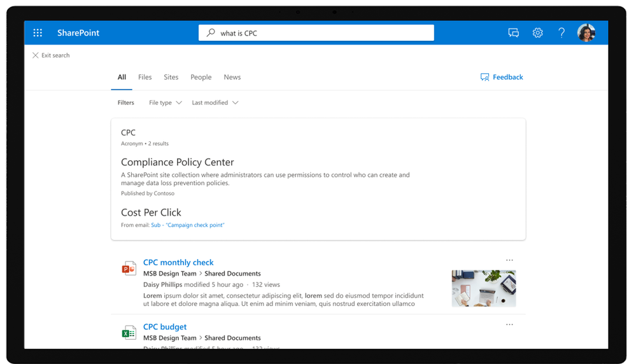Switch to the People tab
The image size is (636, 364).
point(201,77)
